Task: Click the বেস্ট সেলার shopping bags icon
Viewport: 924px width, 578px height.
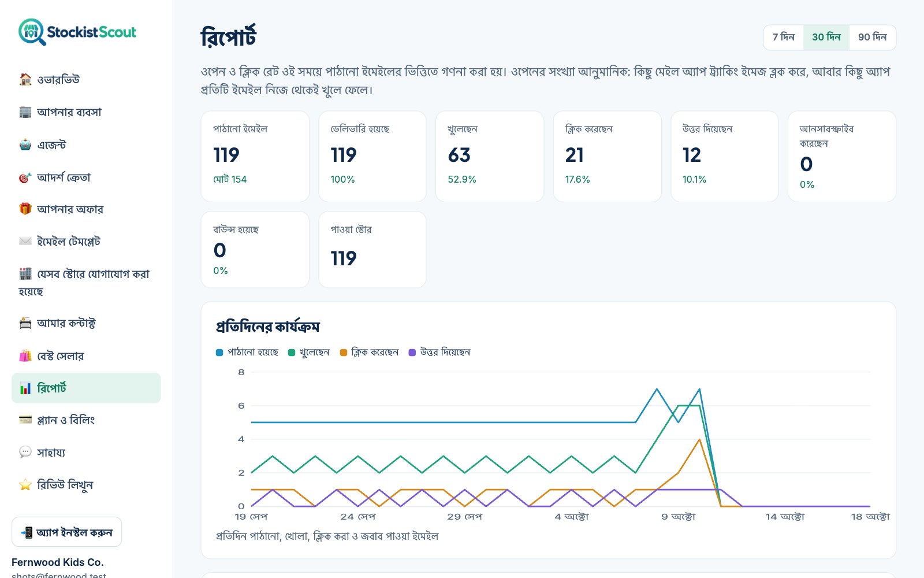Action: tap(25, 356)
